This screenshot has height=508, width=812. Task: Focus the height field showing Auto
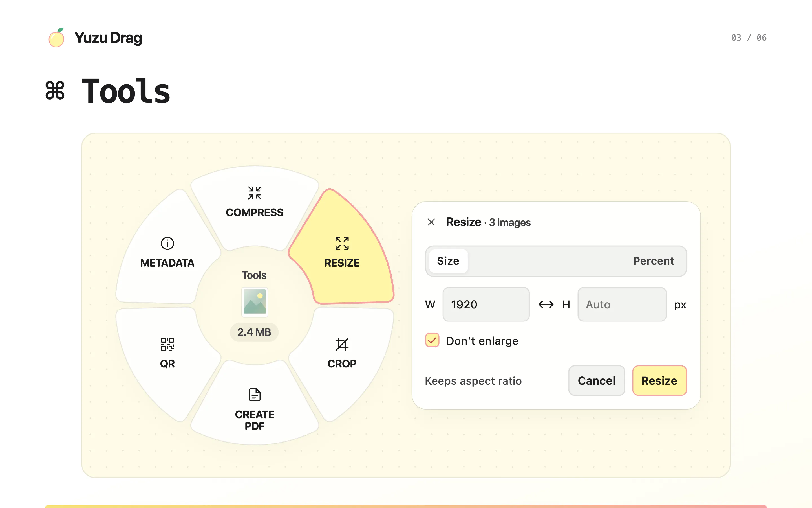click(622, 305)
